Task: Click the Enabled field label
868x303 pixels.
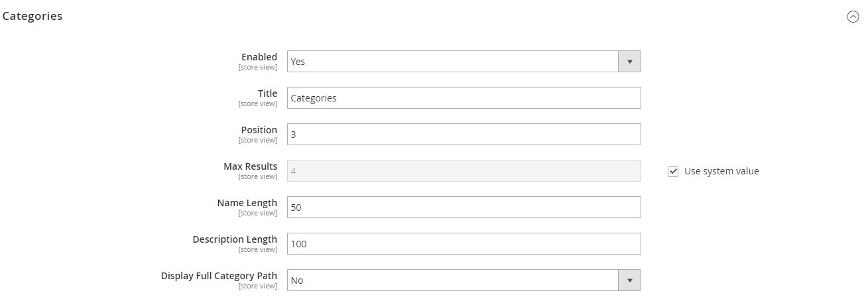Action: pyautogui.click(x=259, y=57)
